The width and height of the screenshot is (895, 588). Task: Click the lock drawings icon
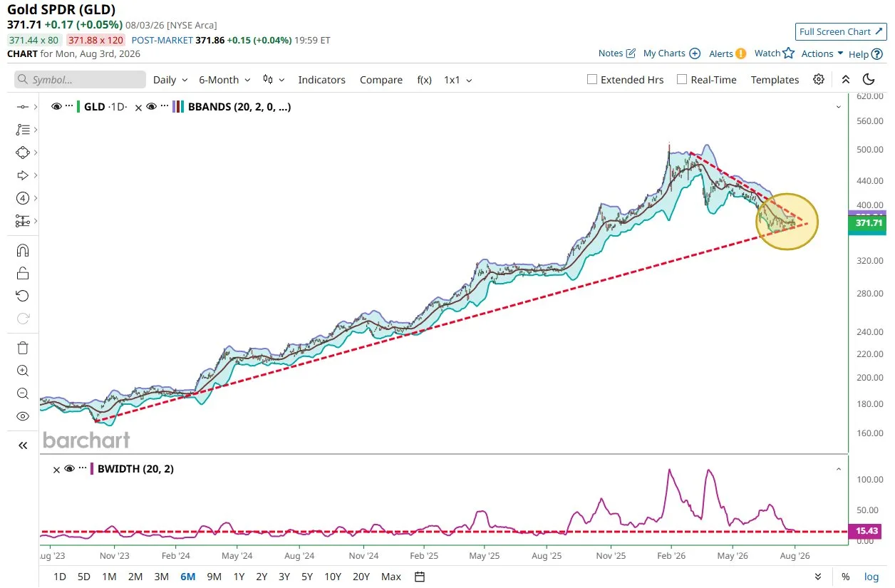tap(22, 273)
